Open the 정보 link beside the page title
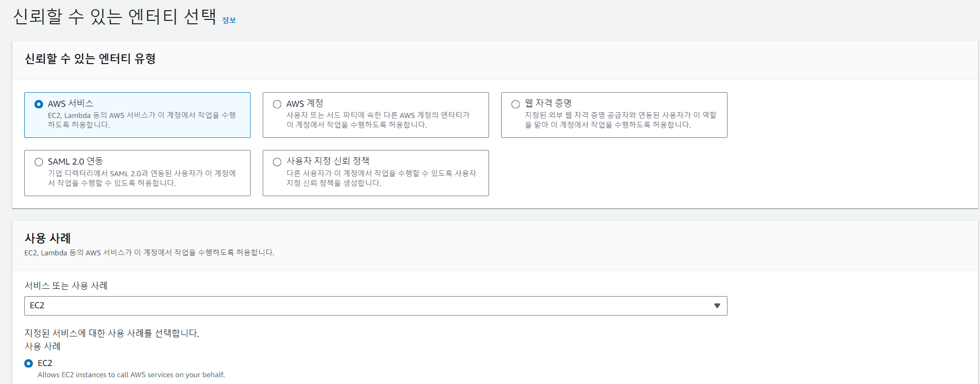980x384 pixels. click(229, 20)
